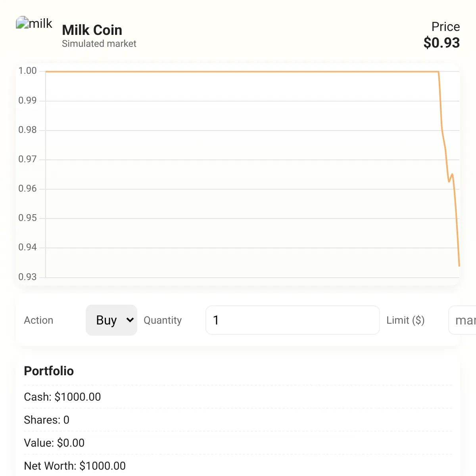Click the dropdown chevron next to Buy

click(x=130, y=320)
